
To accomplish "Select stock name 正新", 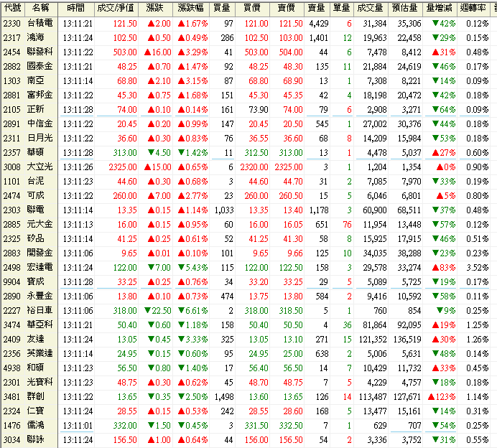I will tap(35, 109).
